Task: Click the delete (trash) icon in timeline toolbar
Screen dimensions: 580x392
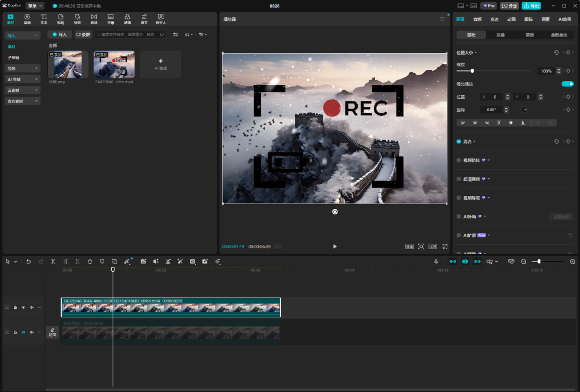Action: (x=90, y=262)
